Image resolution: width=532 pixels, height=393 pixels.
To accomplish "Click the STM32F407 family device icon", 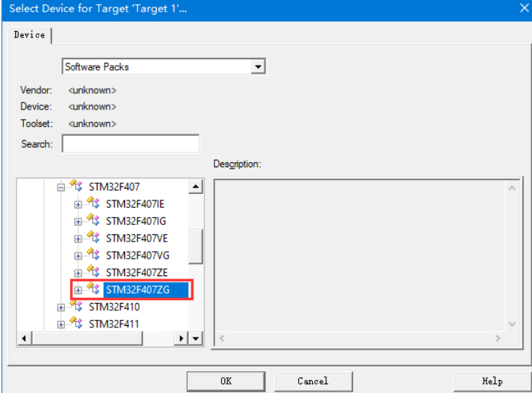I will (76, 185).
